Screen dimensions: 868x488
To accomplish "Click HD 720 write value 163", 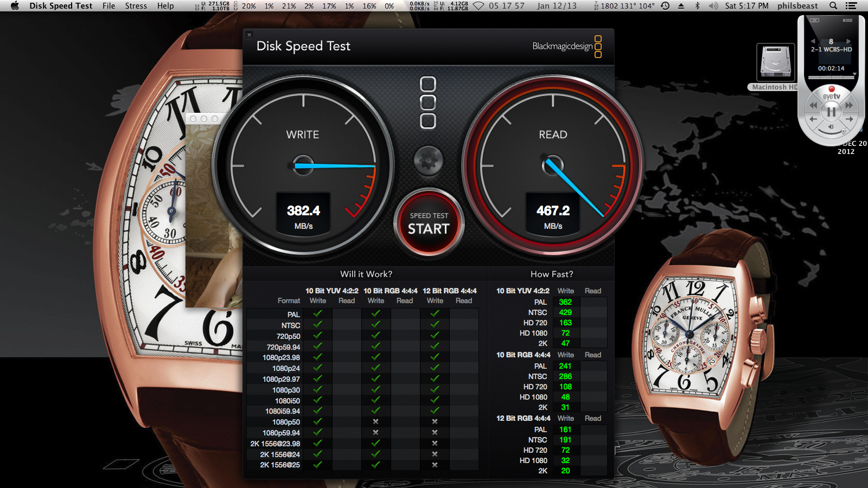I will point(565,323).
